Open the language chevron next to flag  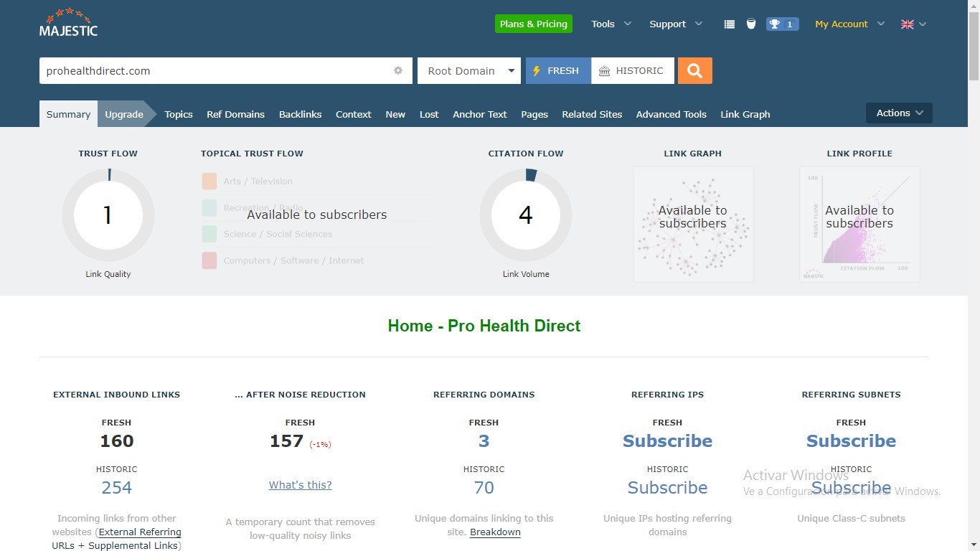point(923,24)
